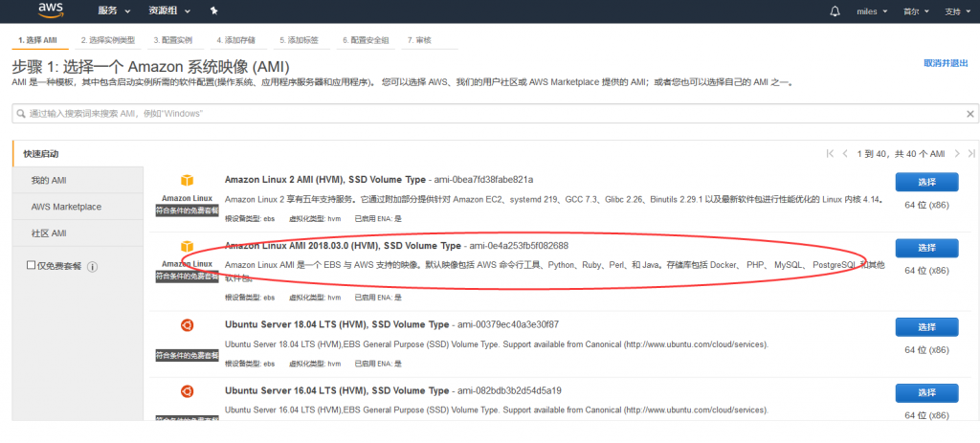Click AMI ID ami-00379ec40a3e30f87

click(x=508, y=324)
